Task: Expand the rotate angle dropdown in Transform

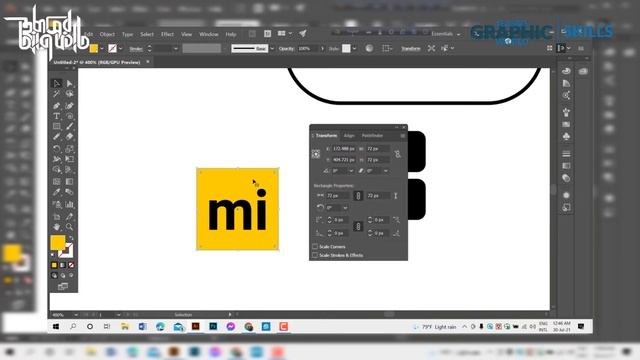Action: point(351,171)
